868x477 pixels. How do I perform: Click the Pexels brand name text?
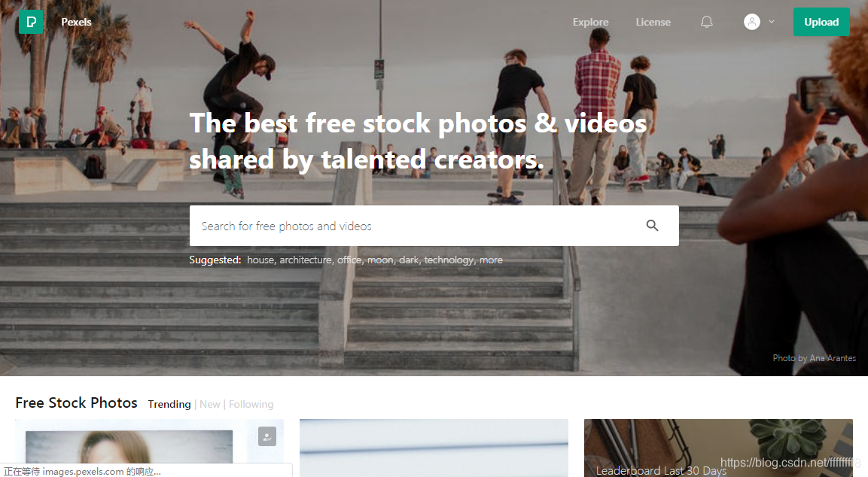[x=76, y=22]
